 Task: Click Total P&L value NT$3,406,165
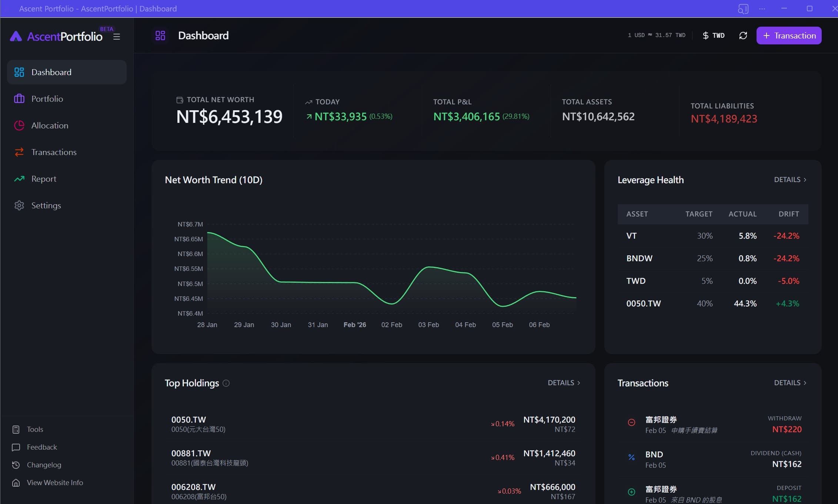click(x=467, y=117)
